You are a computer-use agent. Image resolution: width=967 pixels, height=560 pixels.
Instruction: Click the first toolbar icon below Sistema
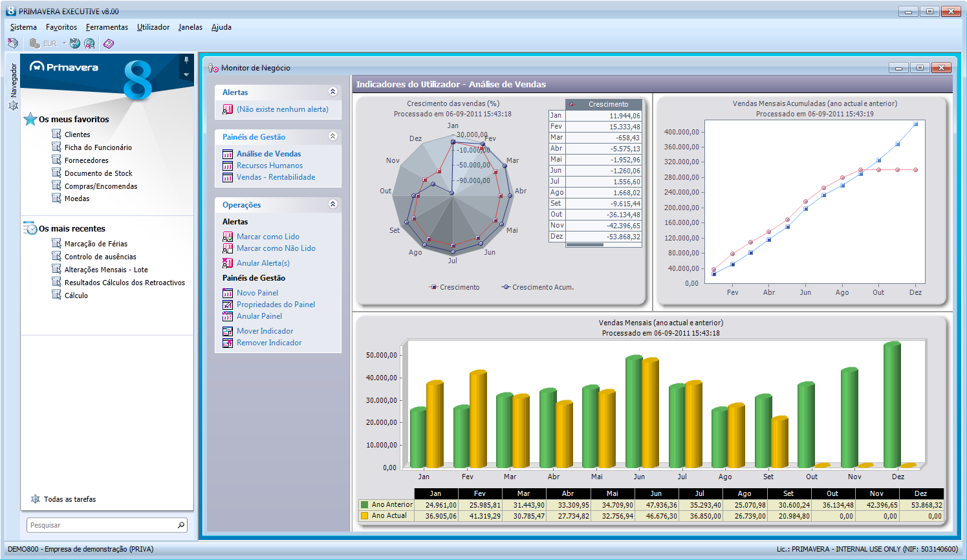12,43
